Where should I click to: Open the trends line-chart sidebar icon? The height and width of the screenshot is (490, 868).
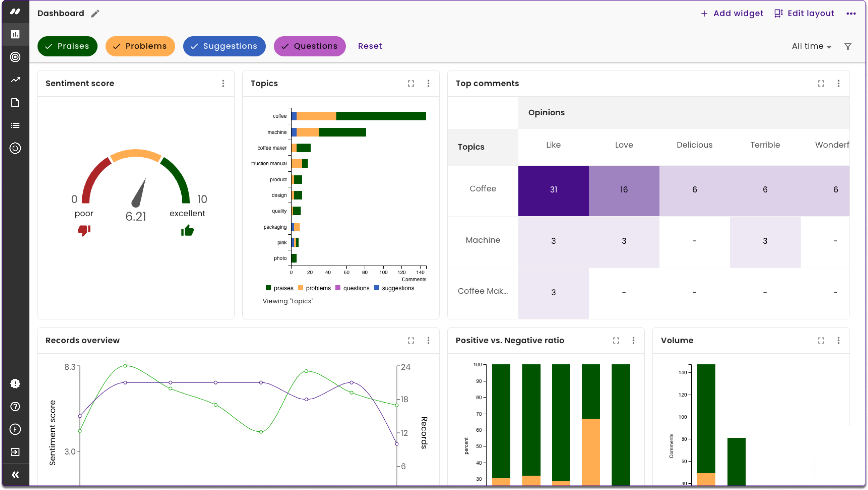[15, 80]
